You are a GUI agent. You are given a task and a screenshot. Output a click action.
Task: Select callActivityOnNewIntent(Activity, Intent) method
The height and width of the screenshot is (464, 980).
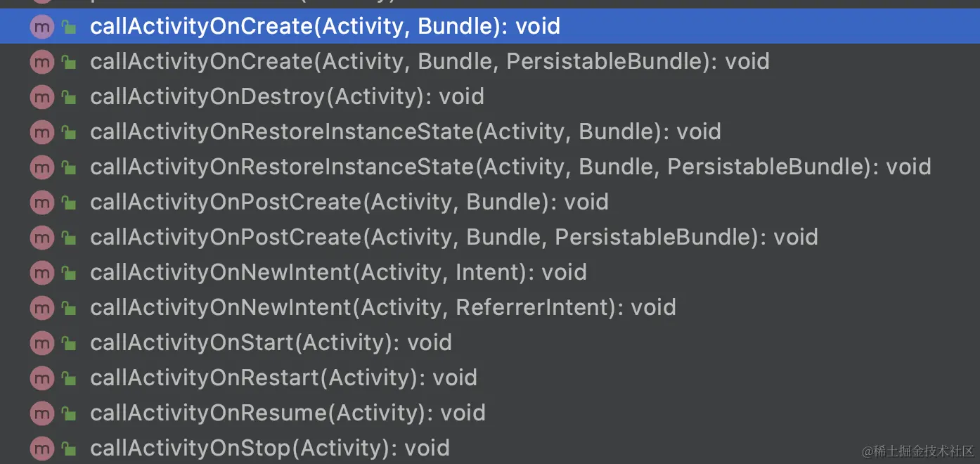pos(338,273)
